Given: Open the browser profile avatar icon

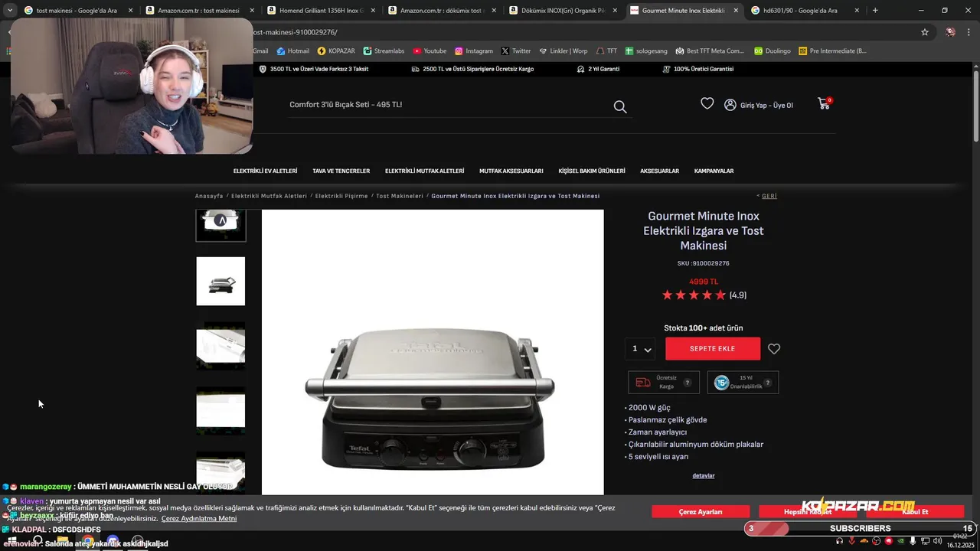Looking at the screenshot, I should click(950, 32).
